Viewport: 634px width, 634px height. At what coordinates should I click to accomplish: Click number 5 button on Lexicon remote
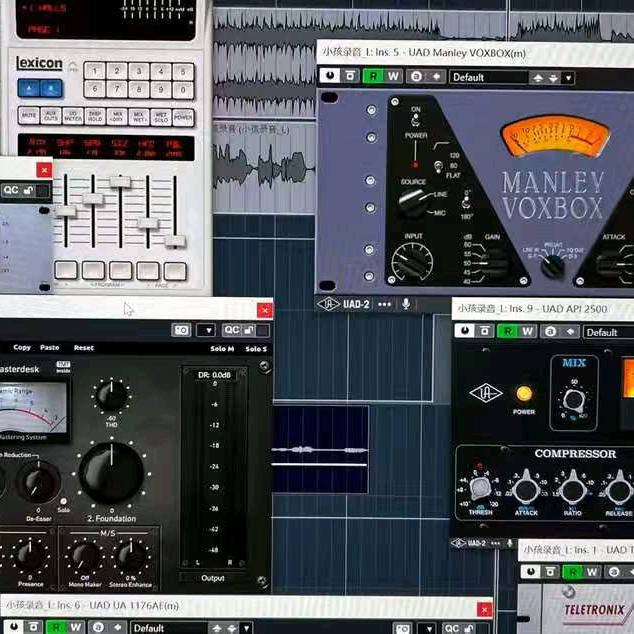coord(183,72)
